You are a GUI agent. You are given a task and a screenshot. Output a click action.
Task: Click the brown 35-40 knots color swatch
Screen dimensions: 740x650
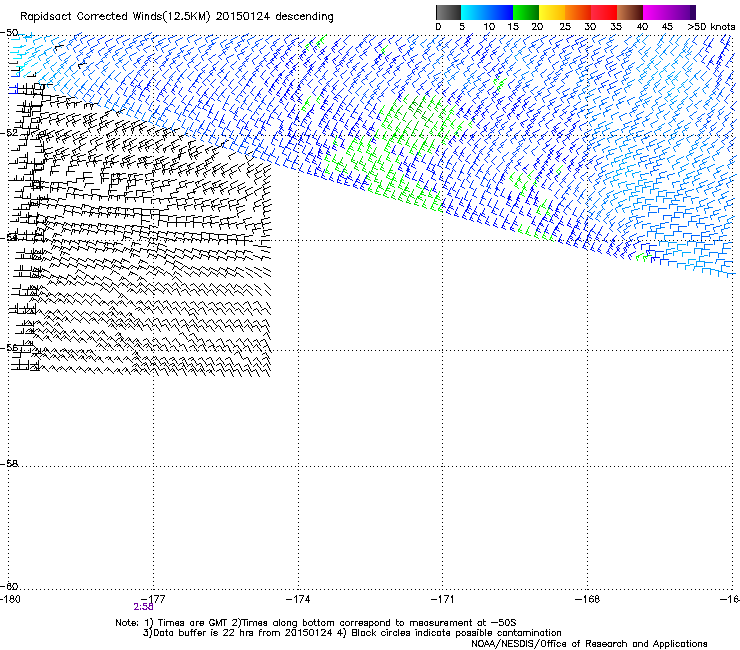click(x=630, y=12)
